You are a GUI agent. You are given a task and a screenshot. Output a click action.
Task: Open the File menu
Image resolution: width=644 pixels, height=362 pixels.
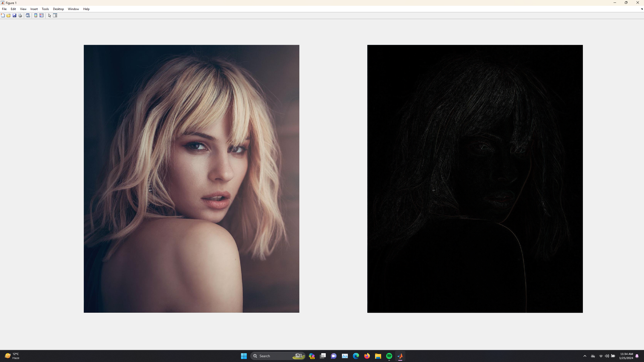[4, 9]
